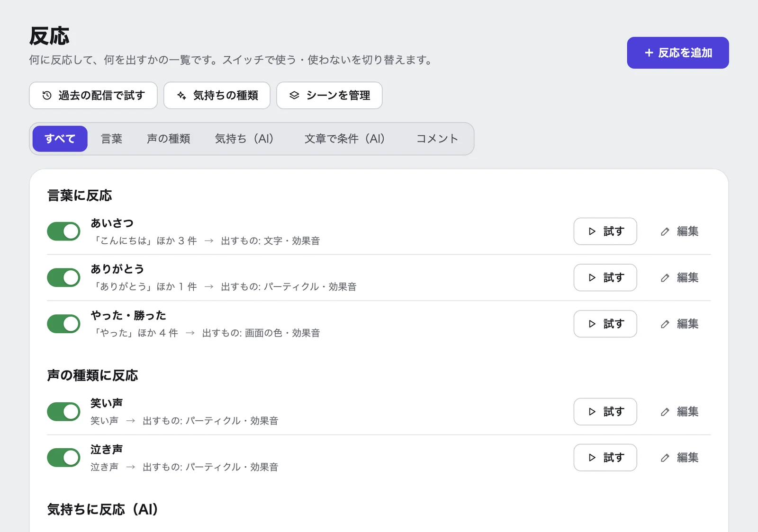Click the 声の種類に反応 section heading
The height and width of the screenshot is (532, 758).
click(x=92, y=375)
